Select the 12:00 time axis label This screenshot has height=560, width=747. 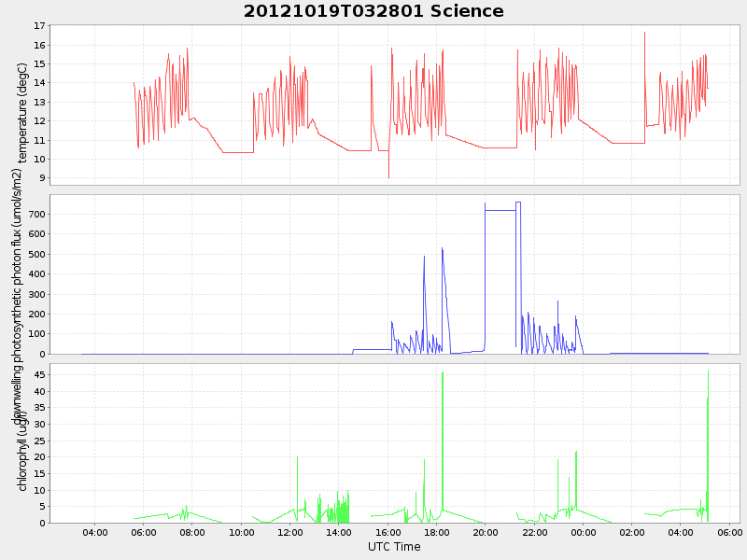tap(290, 533)
